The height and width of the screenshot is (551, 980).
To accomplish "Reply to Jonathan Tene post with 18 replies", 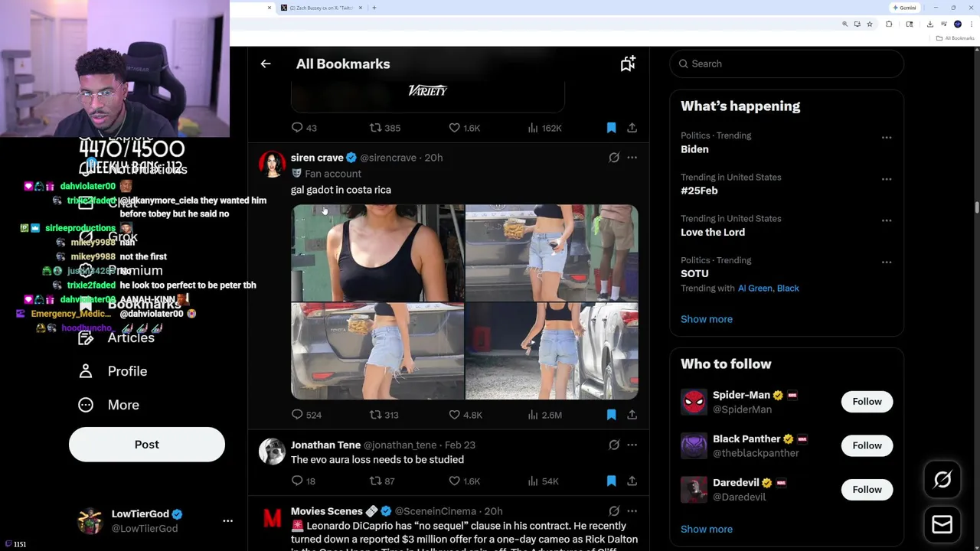I will tap(303, 481).
